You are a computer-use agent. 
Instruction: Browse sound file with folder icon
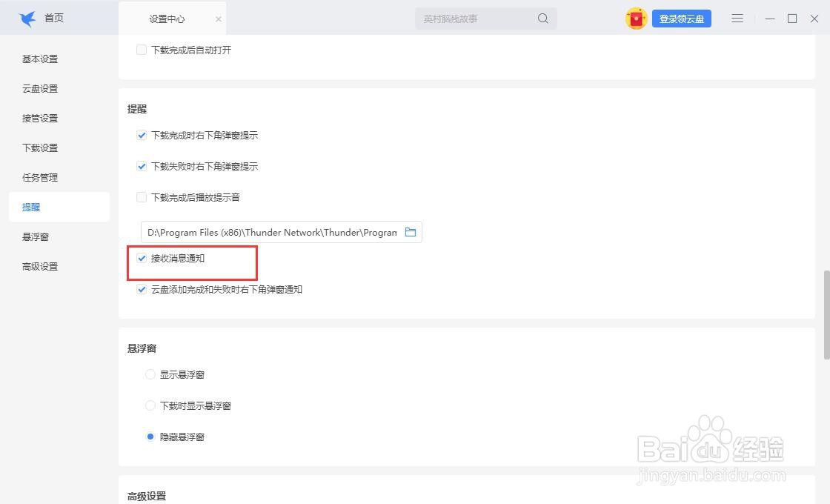(411, 232)
